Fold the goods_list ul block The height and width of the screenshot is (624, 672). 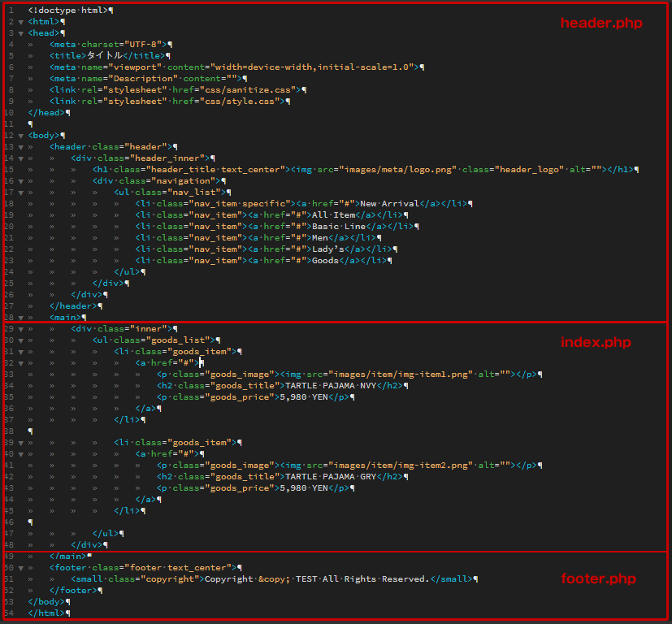[x=20, y=340]
